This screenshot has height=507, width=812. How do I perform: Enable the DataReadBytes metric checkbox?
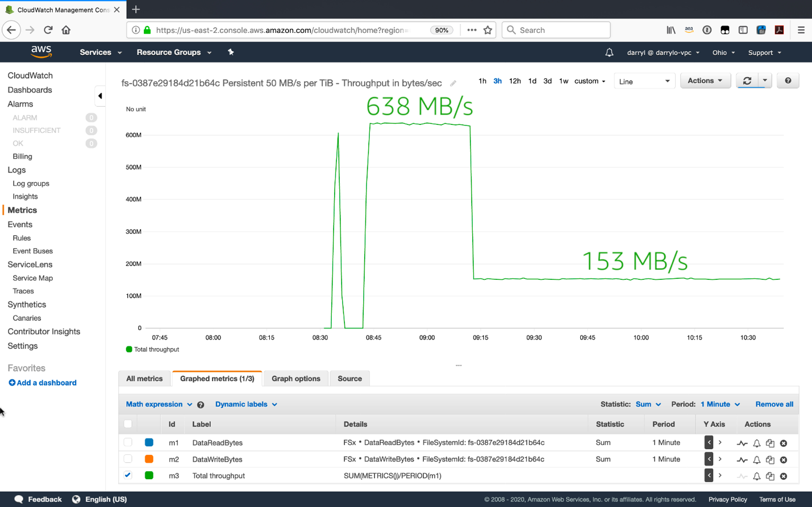128,442
